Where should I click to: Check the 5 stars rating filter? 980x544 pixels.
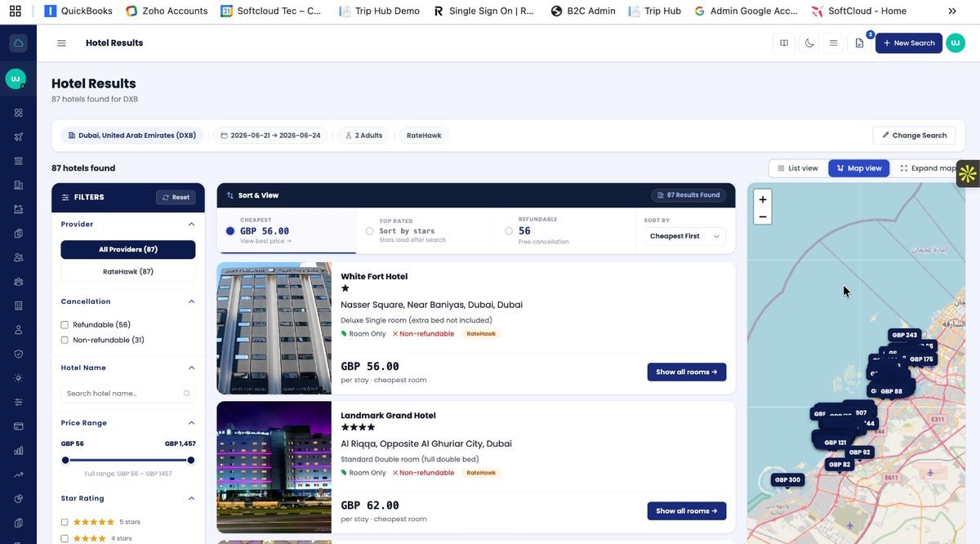coord(65,522)
